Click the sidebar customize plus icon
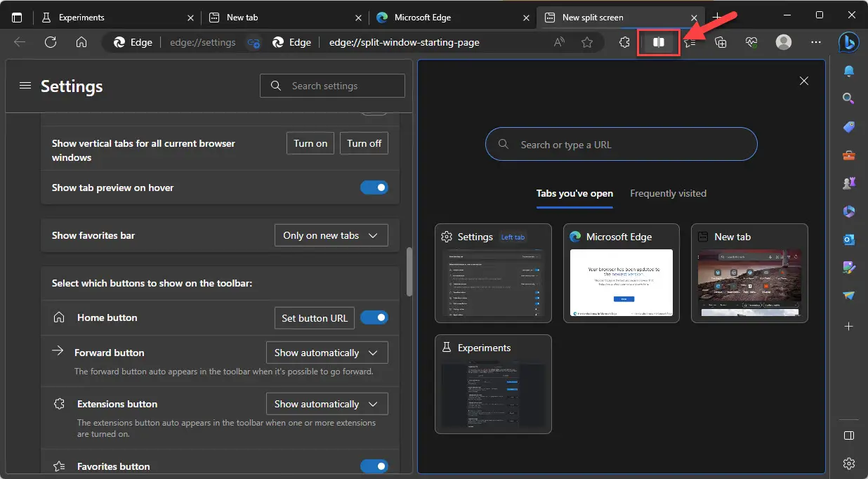 [x=849, y=327]
